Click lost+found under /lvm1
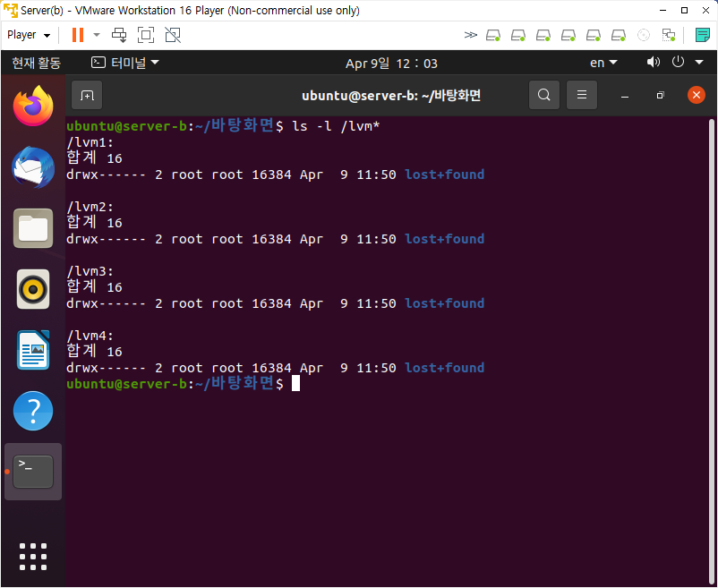718x588 pixels. [445, 175]
